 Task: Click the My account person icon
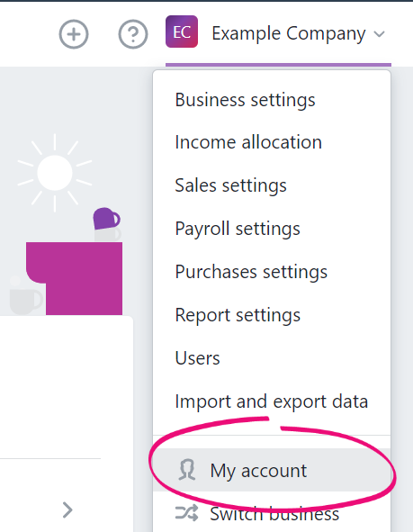(x=187, y=470)
